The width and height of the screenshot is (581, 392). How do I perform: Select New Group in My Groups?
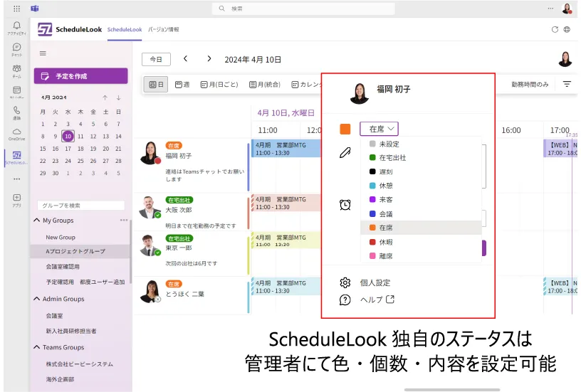tap(61, 238)
